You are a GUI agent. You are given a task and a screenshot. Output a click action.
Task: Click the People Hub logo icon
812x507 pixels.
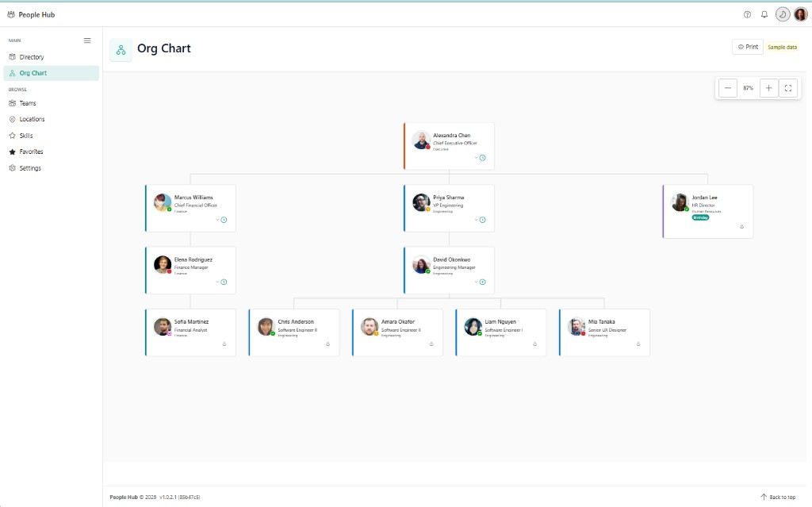click(11, 14)
